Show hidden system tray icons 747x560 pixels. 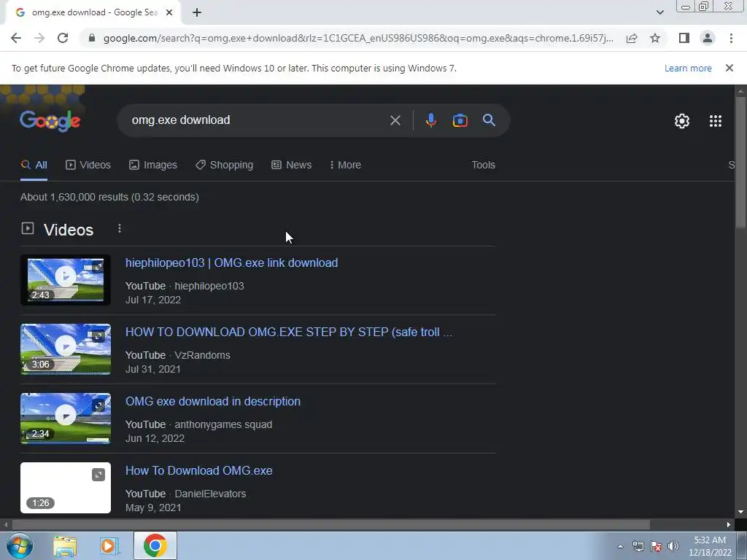tap(620, 546)
